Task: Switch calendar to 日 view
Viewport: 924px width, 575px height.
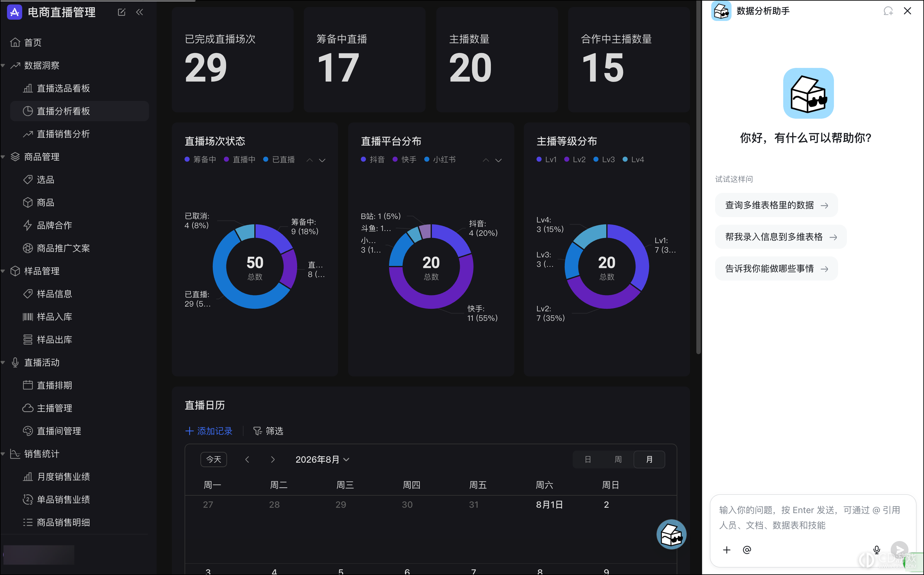Action: click(588, 459)
